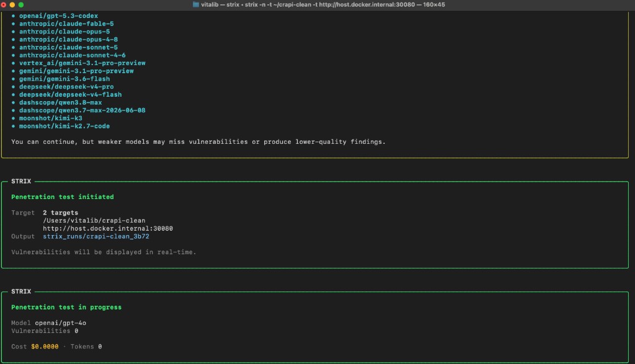Image resolution: width=635 pixels, height=364 pixels.
Task: Click the Target label
Action: (x=23, y=213)
